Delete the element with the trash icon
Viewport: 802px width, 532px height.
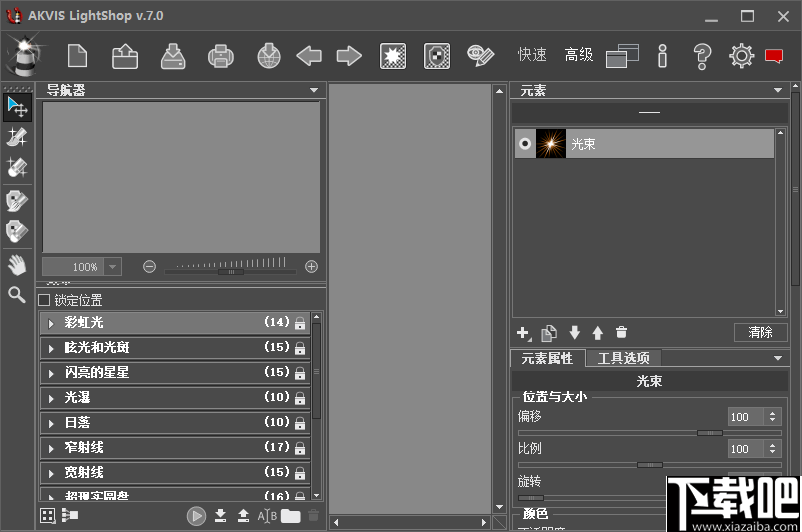tap(621, 332)
